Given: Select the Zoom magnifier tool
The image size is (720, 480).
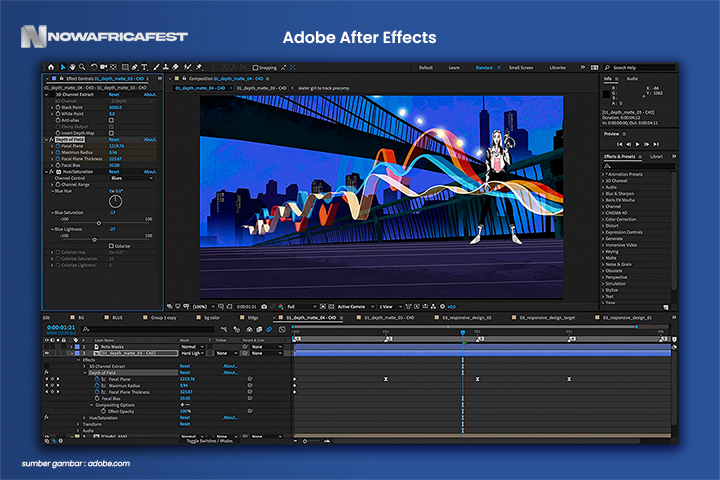Looking at the screenshot, I should (x=82, y=67).
